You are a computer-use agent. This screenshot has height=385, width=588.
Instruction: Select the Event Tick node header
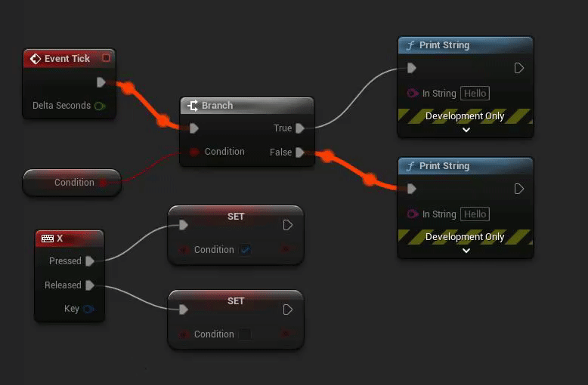coord(70,58)
